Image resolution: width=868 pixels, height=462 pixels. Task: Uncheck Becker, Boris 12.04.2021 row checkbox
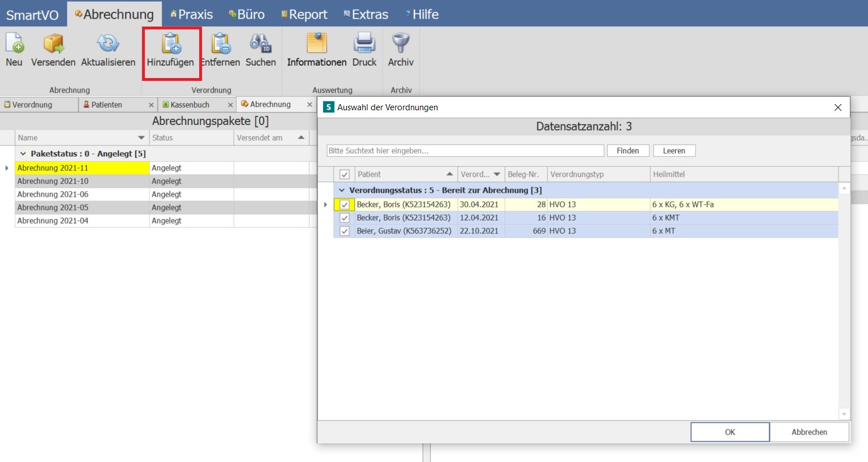click(344, 218)
